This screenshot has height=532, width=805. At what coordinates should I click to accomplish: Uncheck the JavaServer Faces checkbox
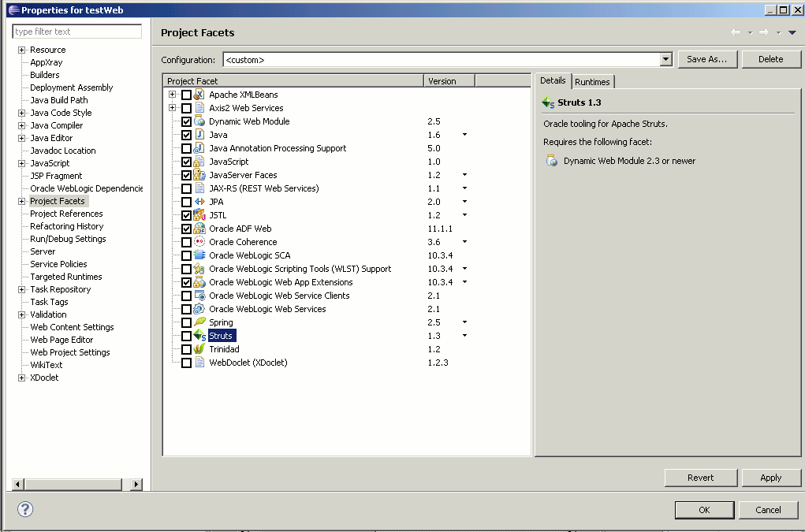pos(186,175)
